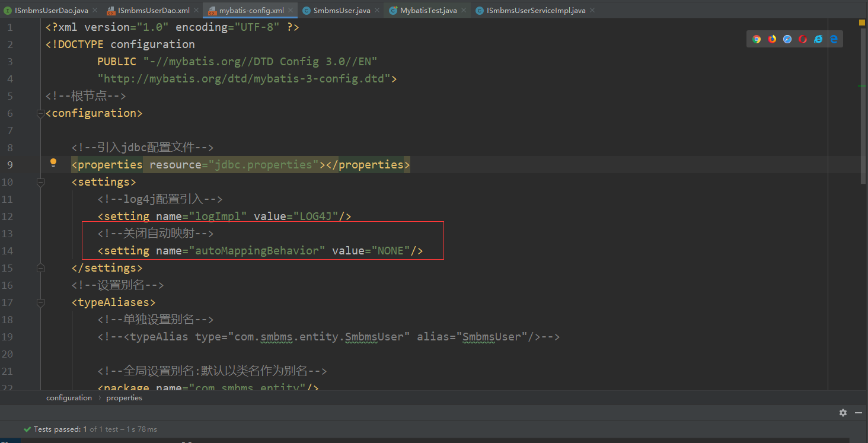
Task: Open in Edge browser icon
Action: [834, 39]
